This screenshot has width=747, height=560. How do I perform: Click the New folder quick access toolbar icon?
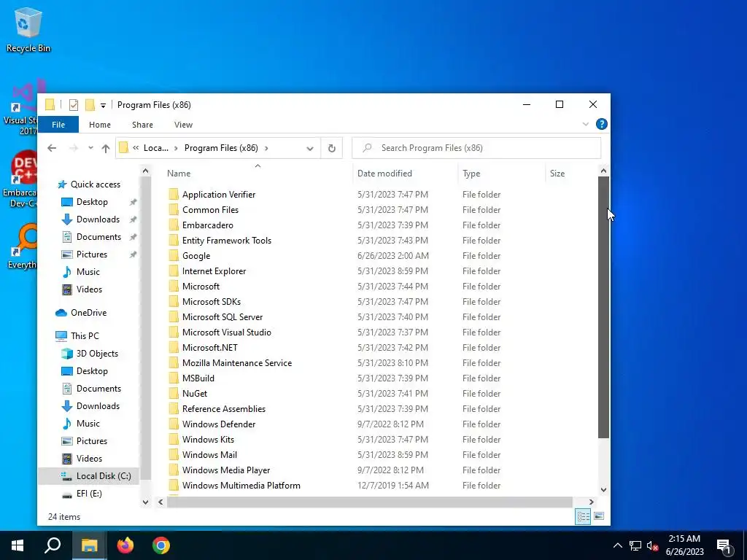coord(90,105)
